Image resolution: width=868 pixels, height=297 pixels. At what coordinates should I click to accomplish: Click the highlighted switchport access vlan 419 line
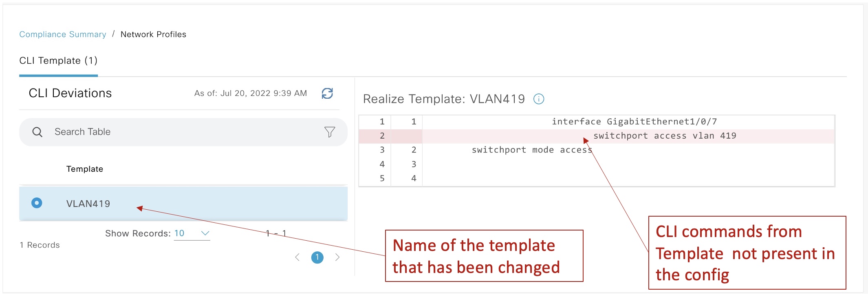[x=664, y=136]
